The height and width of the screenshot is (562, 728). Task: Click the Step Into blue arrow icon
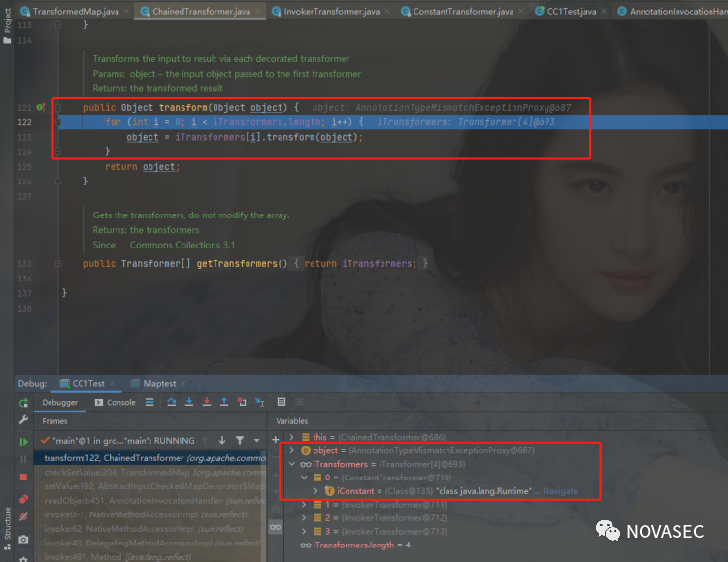pos(189,402)
